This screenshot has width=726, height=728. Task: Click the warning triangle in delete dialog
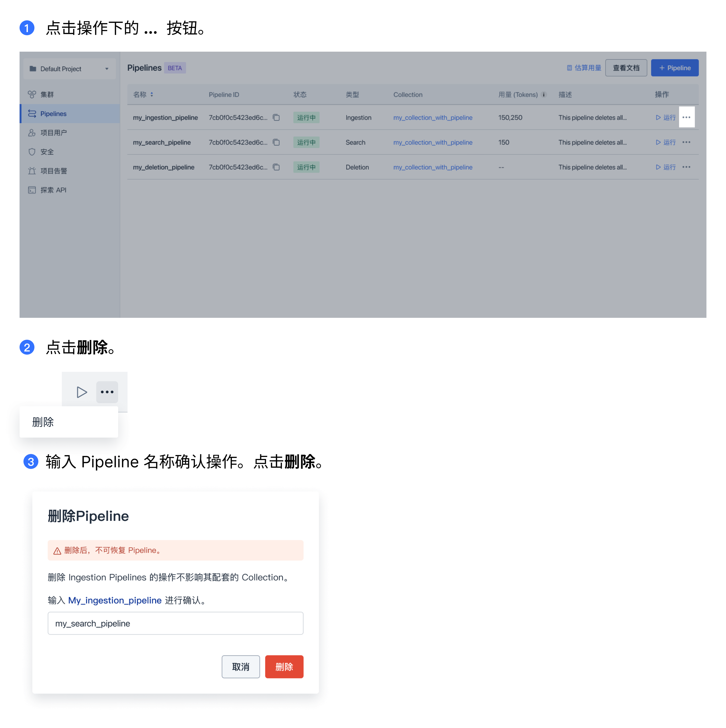click(x=57, y=551)
